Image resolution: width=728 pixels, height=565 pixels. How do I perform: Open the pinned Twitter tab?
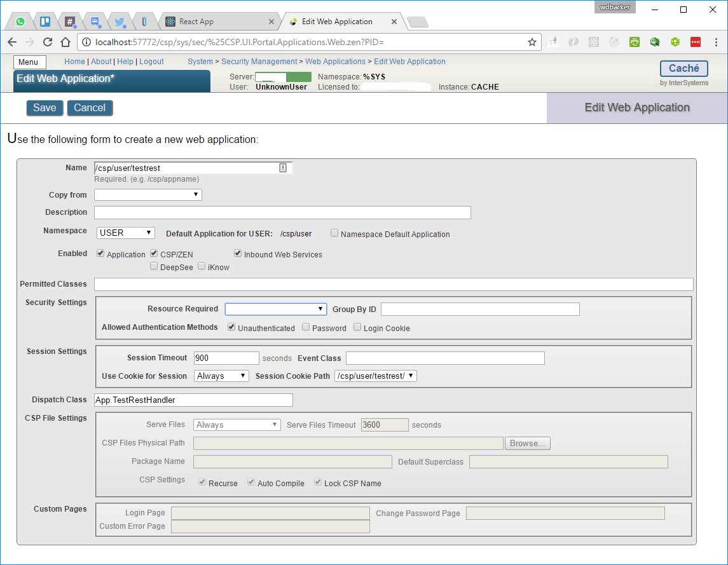[x=120, y=22]
